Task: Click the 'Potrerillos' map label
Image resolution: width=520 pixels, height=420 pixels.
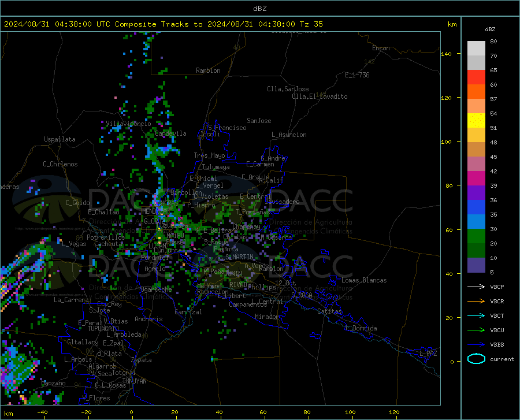Action: coord(106,237)
